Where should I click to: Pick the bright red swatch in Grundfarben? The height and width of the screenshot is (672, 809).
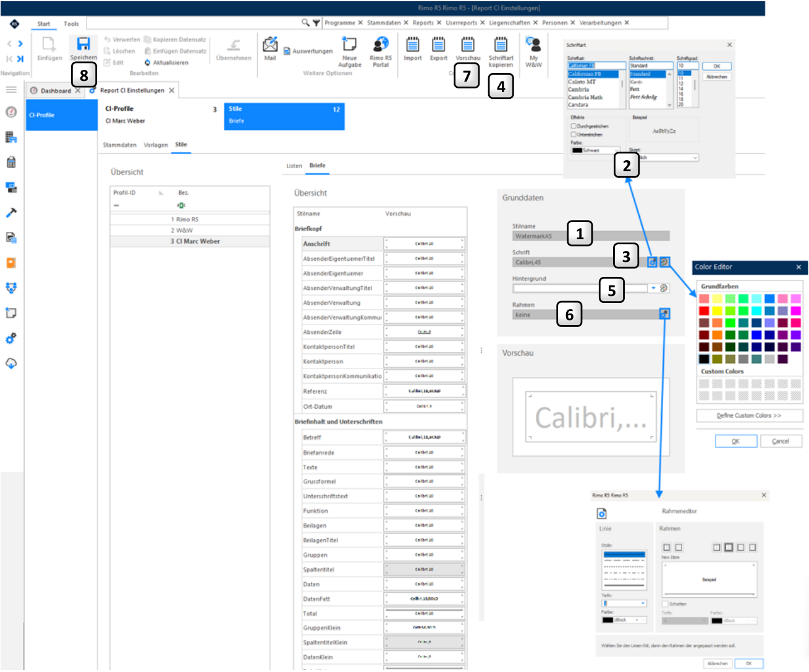(x=704, y=310)
